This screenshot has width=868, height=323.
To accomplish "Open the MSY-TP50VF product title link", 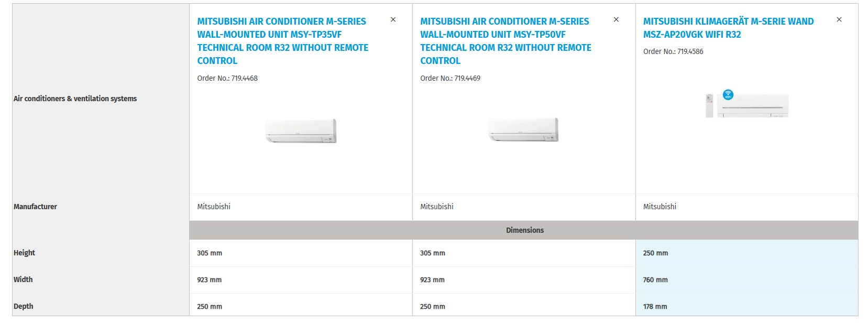I will click(506, 41).
